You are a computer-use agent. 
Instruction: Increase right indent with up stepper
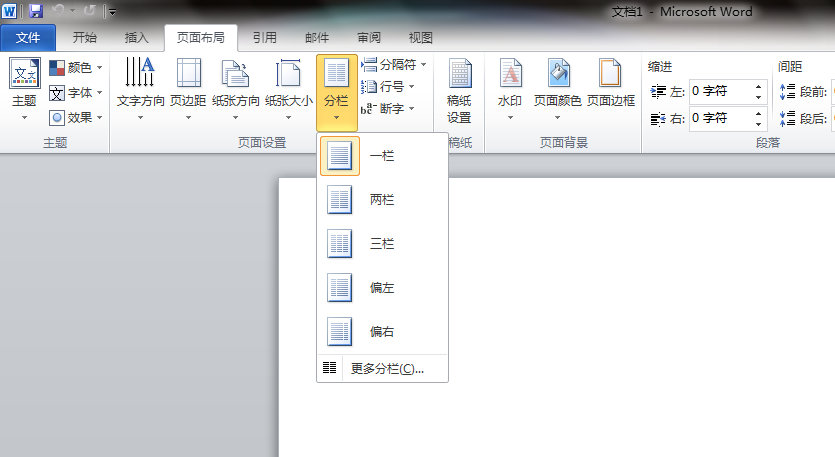[x=758, y=113]
